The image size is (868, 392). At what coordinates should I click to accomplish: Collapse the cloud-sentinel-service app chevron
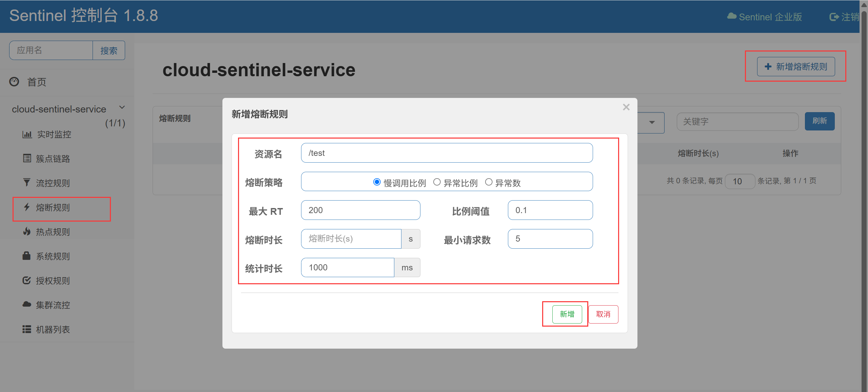point(122,107)
